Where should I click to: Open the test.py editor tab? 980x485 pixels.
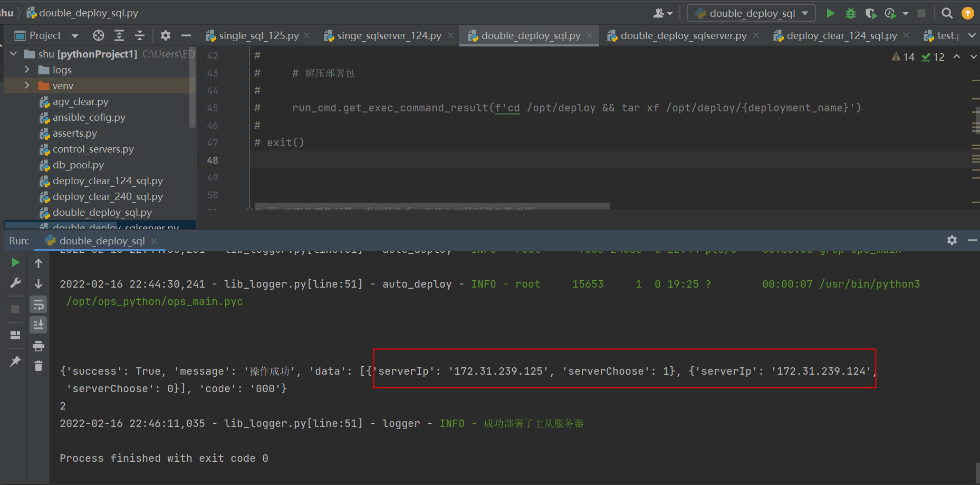tap(942, 35)
